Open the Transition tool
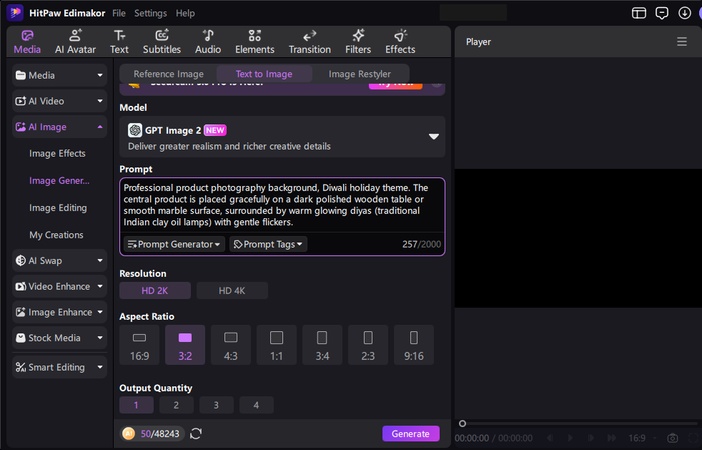This screenshot has height=450, width=702. click(x=309, y=42)
